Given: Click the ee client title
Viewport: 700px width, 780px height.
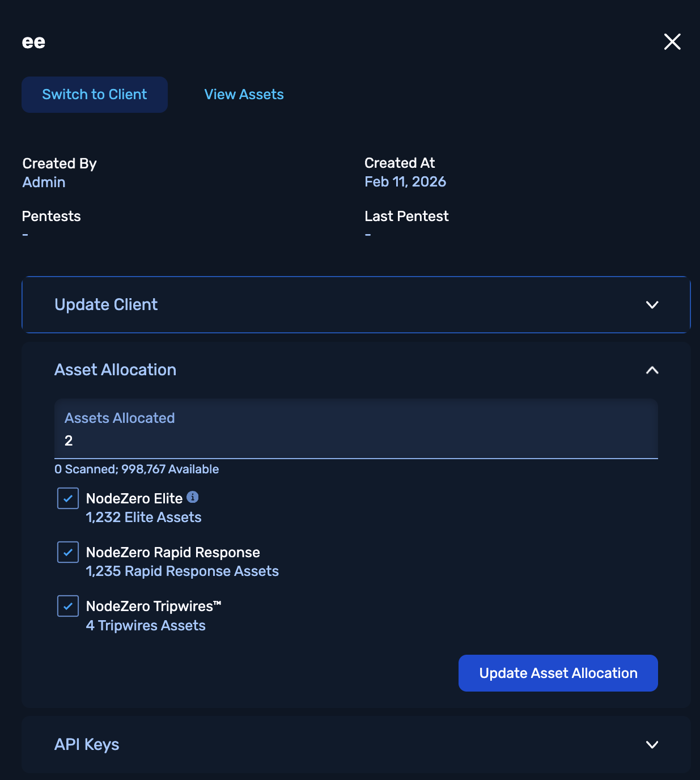Looking at the screenshot, I should 33,41.
